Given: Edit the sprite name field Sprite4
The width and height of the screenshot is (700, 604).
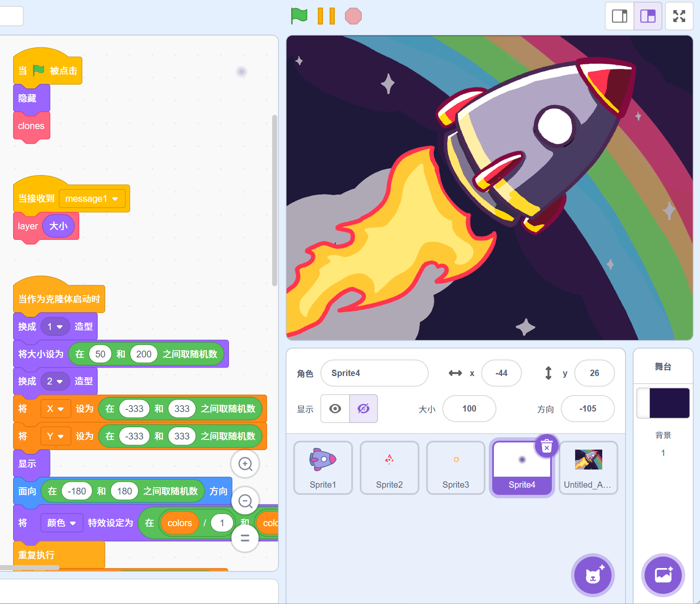Looking at the screenshot, I should [x=374, y=373].
